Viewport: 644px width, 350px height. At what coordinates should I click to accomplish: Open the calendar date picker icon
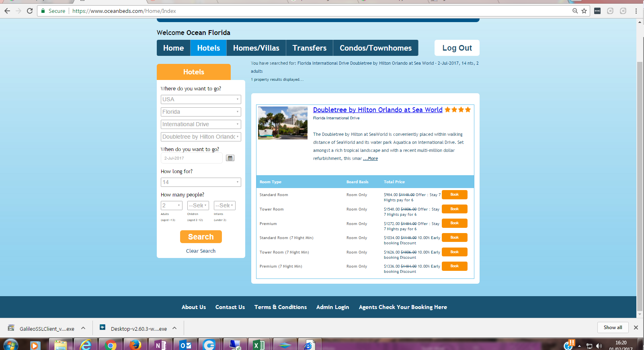230,158
